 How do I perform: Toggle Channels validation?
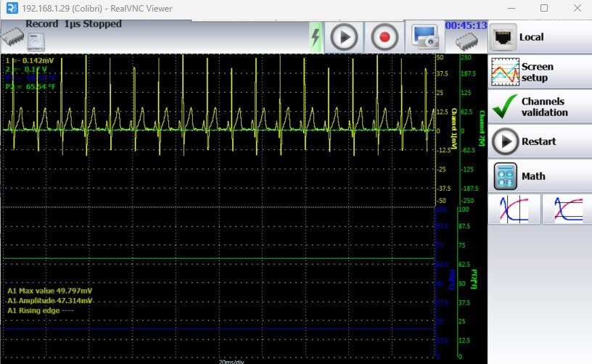(539, 107)
